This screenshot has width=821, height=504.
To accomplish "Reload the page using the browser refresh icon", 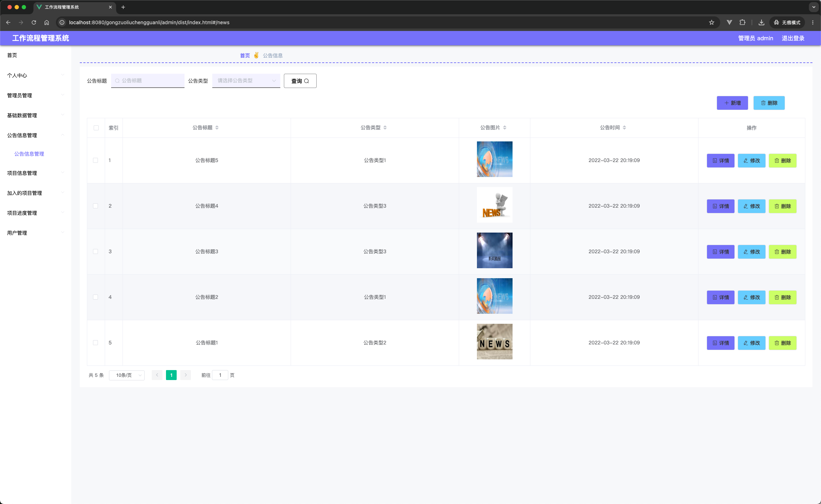I will (34, 22).
